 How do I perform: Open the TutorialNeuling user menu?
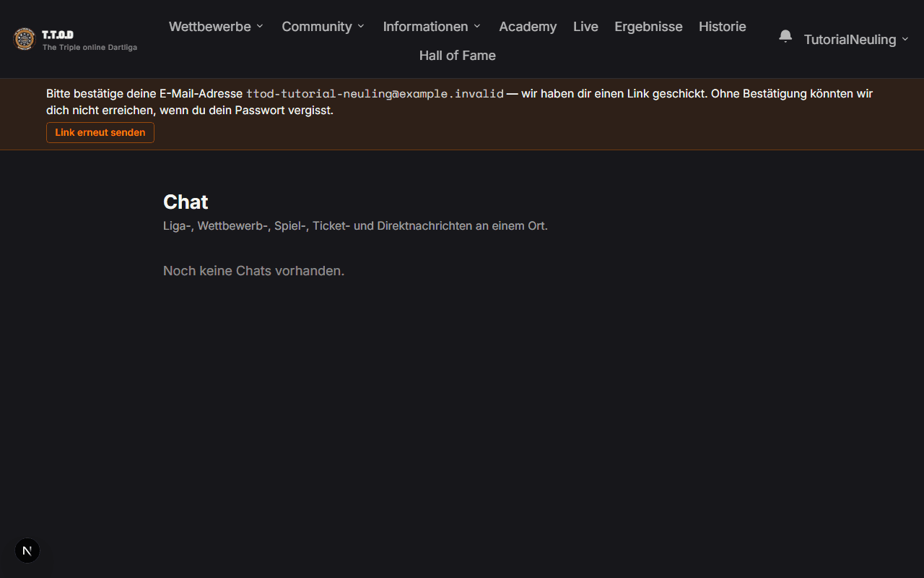click(856, 40)
